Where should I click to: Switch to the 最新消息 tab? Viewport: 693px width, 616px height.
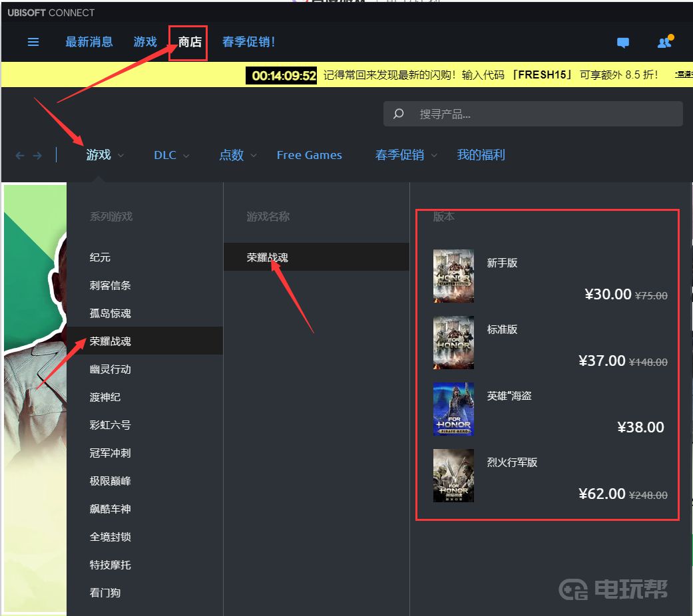[89, 42]
